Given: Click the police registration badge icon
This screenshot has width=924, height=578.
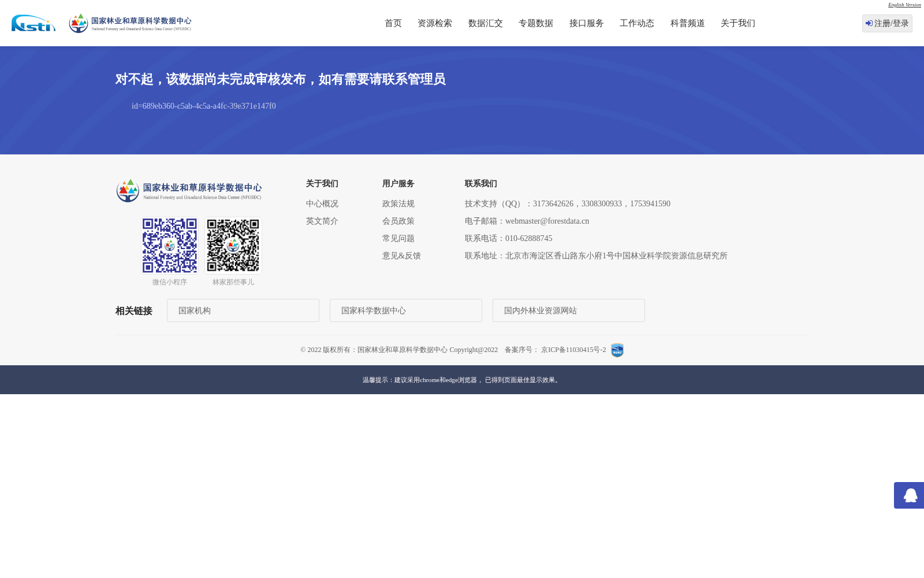Looking at the screenshot, I should pyautogui.click(x=617, y=350).
